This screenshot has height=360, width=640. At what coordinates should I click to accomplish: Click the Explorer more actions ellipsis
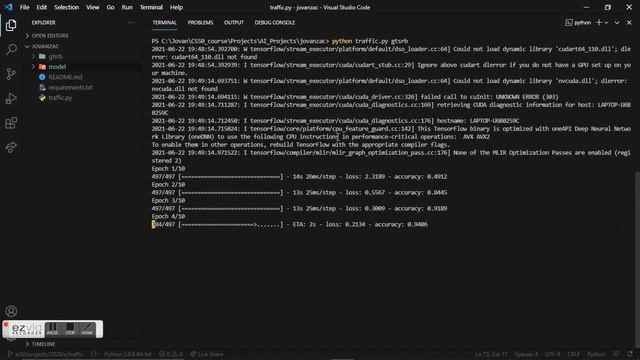tap(131, 22)
